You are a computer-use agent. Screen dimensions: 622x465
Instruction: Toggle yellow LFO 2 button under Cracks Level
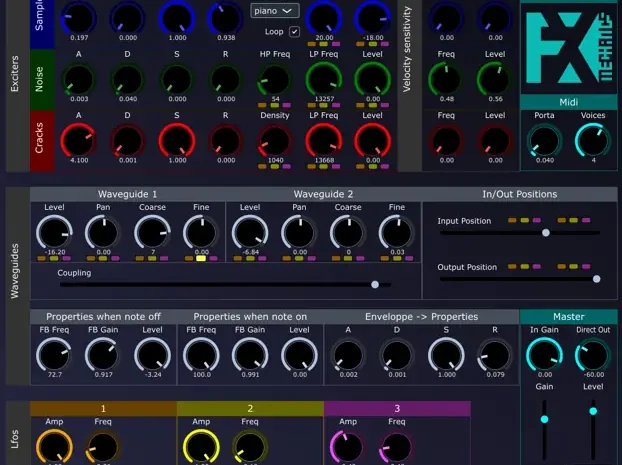click(372, 167)
